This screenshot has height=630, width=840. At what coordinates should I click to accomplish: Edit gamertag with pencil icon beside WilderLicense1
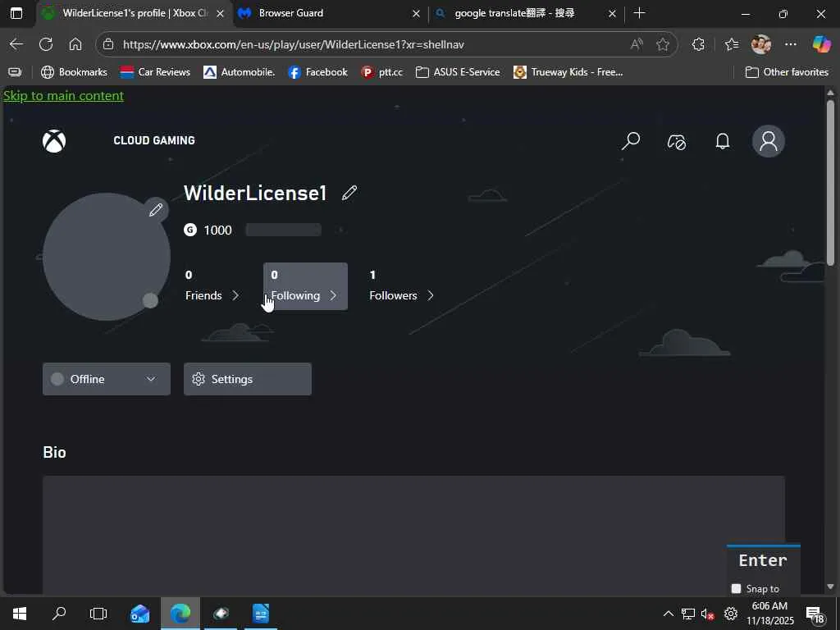[349, 193]
